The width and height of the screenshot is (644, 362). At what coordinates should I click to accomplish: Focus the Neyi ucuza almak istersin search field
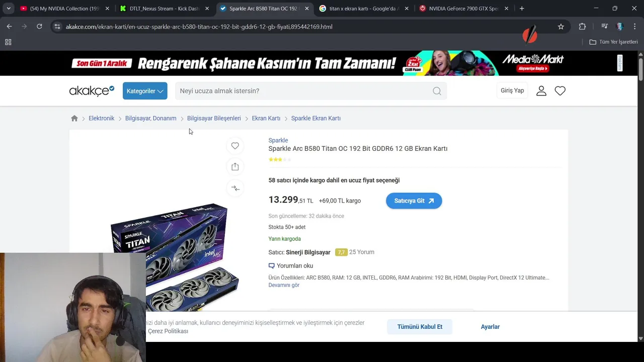tap(303, 91)
